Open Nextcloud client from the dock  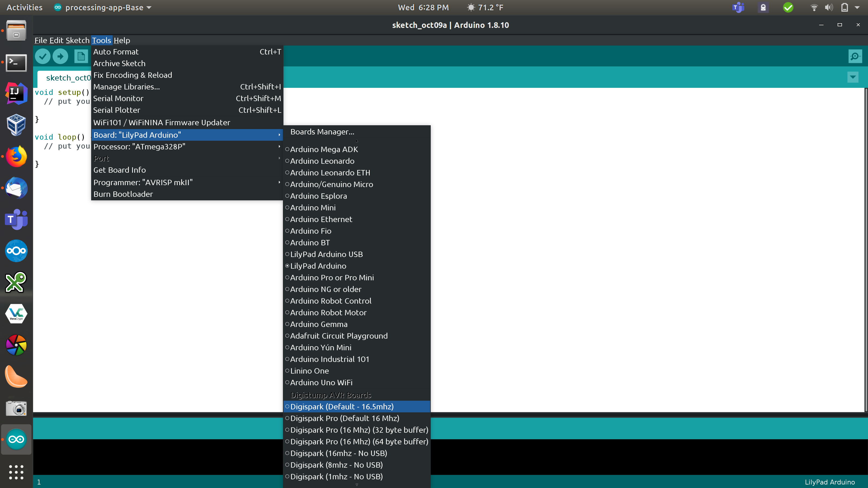point(16,251)
